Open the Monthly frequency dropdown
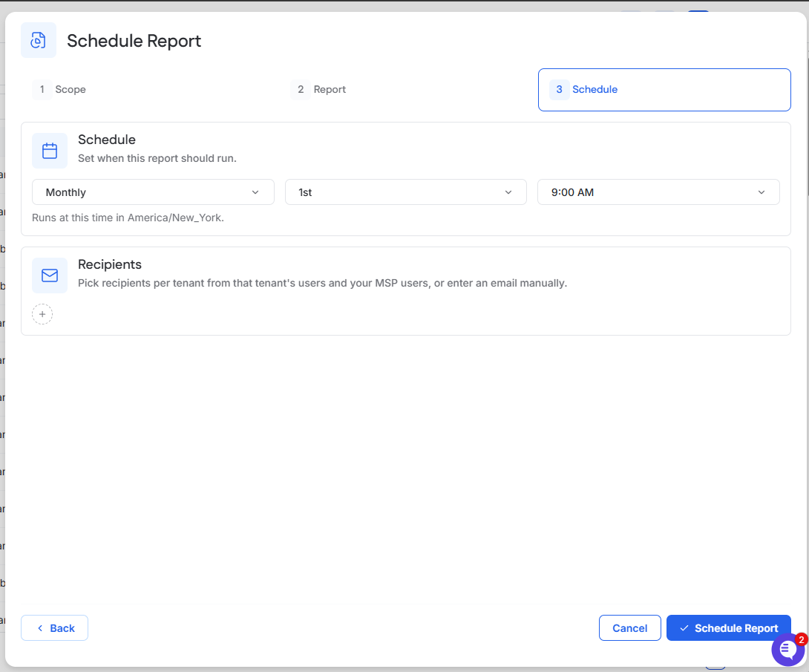This screenshot has height=672, width=809. 153,192
